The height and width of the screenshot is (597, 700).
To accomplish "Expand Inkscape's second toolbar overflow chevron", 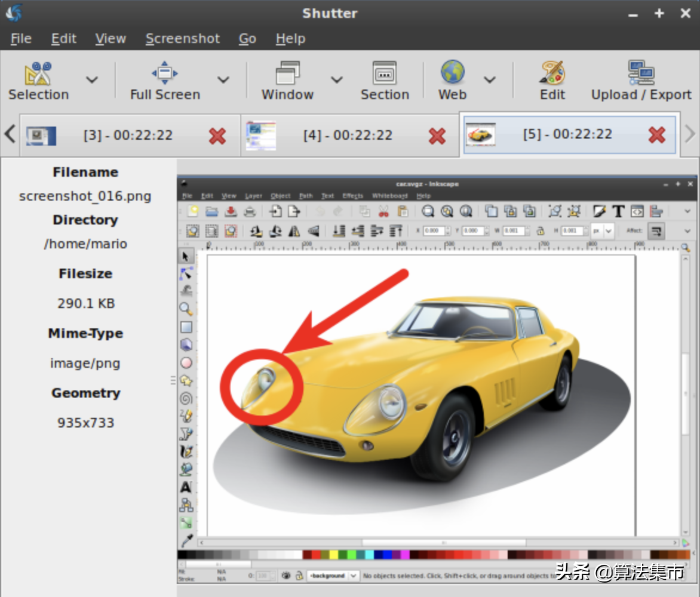I will tap(687, 230).
